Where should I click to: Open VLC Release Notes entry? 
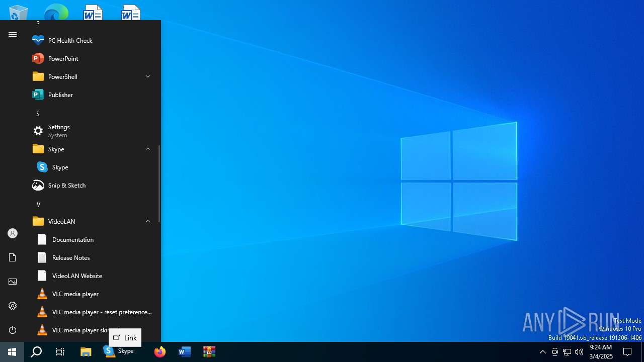[x=92, y=257]
